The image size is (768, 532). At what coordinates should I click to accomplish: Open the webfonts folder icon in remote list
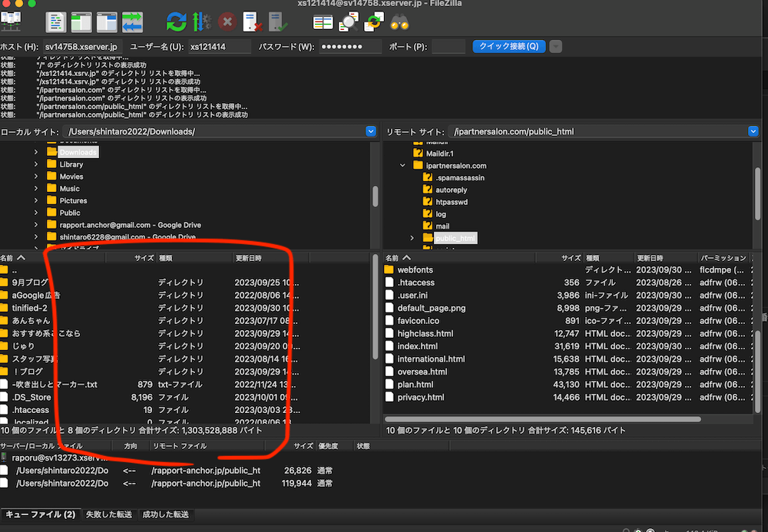click(x=389, y=269)
